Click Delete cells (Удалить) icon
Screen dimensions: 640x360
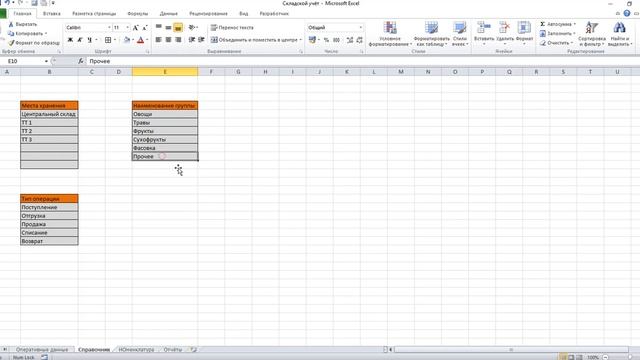[x=504, y=28]
